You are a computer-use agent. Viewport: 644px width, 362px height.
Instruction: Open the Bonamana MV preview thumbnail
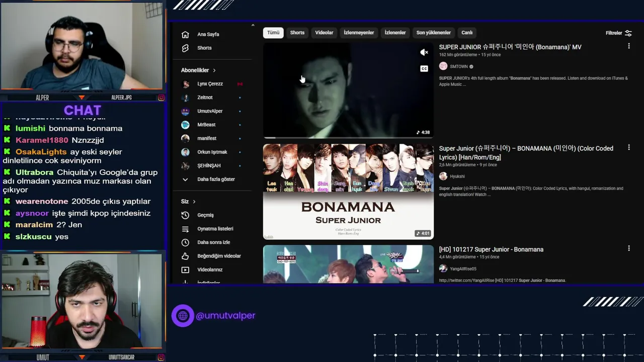[348, 90]
